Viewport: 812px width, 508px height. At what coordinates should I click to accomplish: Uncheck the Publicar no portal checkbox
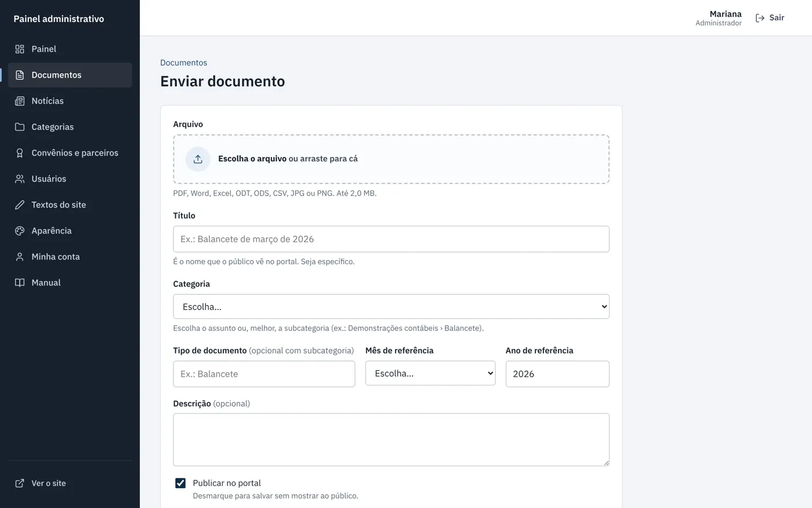pyautogui.click(x=180, y=483)
